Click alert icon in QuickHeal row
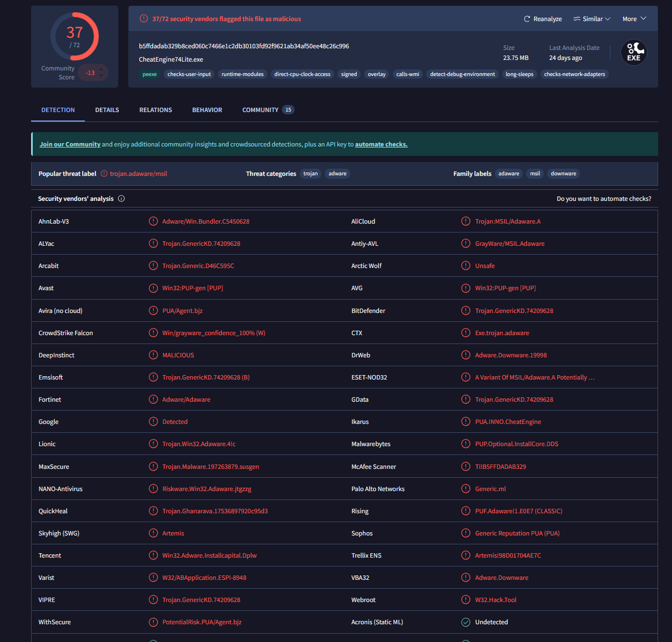 click(x=153, y=510)
